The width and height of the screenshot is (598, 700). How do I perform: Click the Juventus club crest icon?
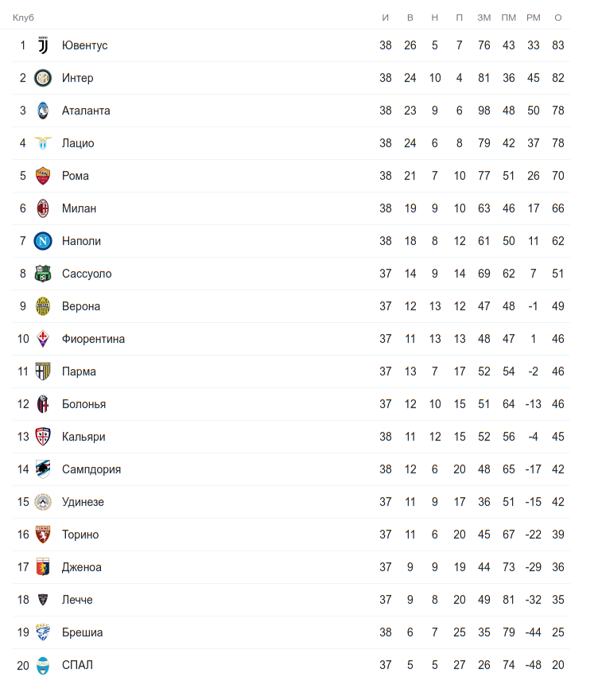(43, 45)
